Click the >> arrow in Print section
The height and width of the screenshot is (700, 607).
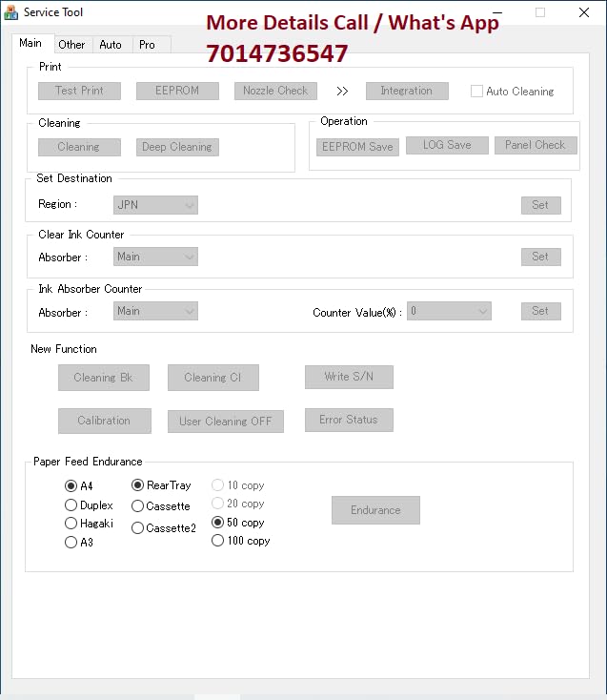point(342,91)
